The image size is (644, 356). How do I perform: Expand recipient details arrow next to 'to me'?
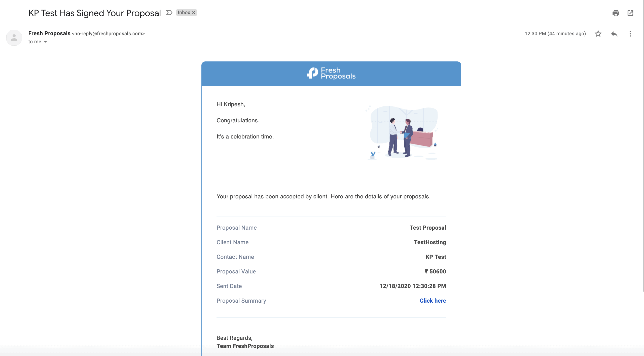click(45, 42)
